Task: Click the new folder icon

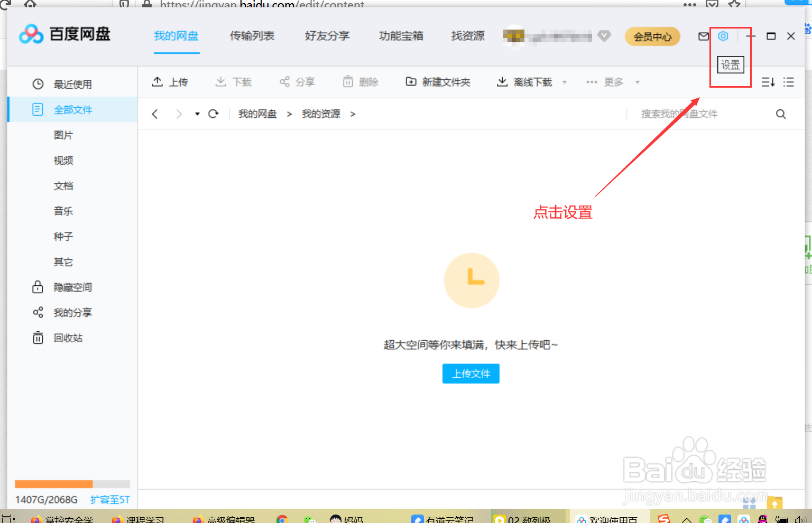Action: click(411, 81)
